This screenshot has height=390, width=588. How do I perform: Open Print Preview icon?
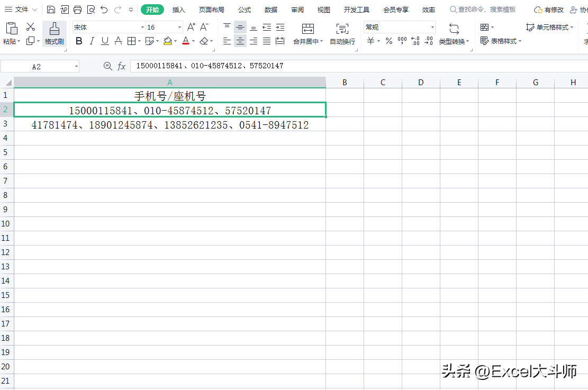tap(91, 10)
